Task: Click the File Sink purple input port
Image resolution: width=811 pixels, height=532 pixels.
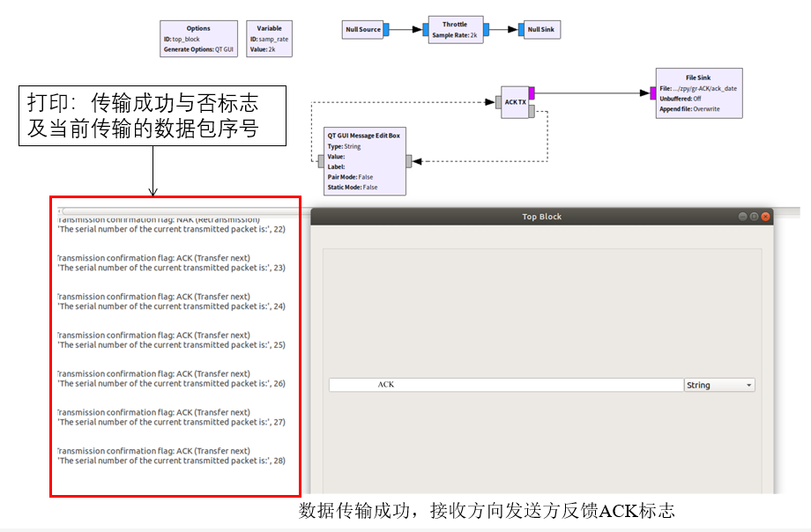Action: coord(653,92)
